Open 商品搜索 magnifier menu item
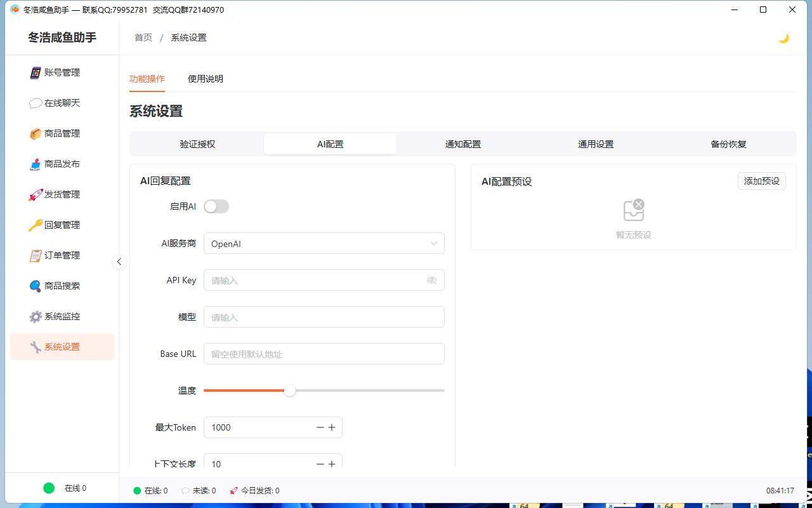 point(62,286)
